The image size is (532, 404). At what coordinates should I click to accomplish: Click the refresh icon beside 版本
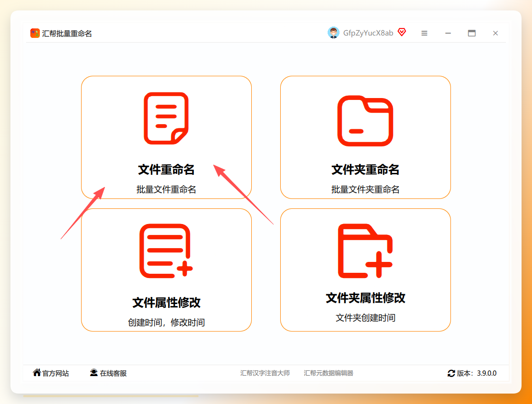451,373
